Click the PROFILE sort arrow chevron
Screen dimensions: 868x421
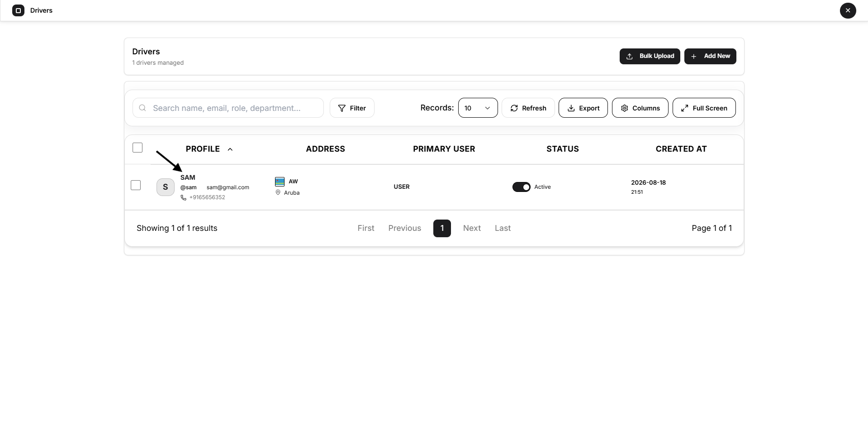click(230, 149)
